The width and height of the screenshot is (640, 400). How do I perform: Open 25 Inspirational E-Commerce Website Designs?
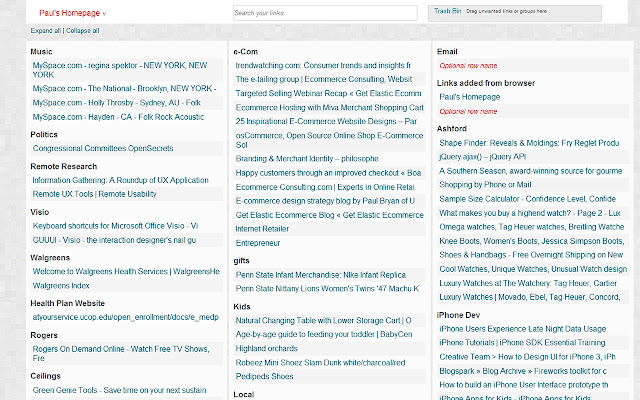326,122
